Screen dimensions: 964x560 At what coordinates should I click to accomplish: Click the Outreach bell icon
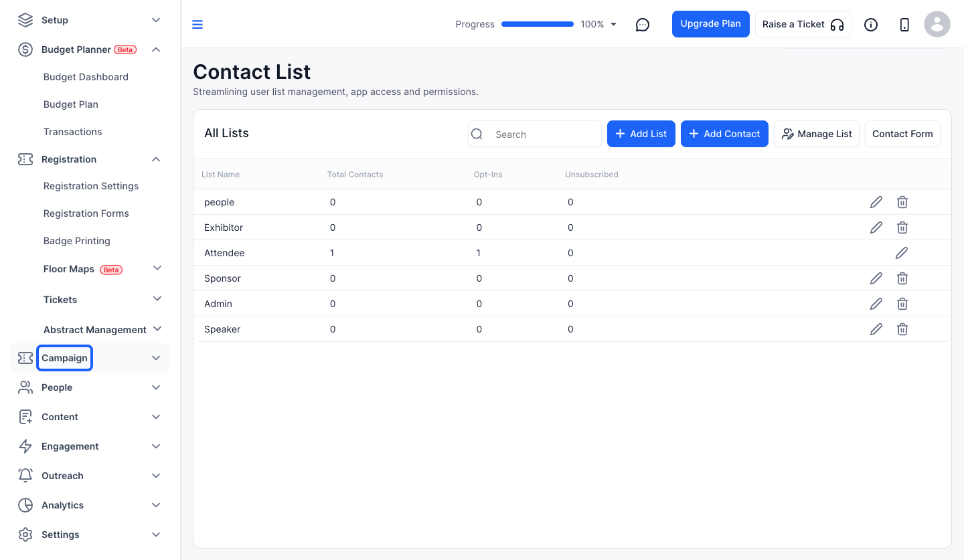pyautogui.click(x=25, y=476)
